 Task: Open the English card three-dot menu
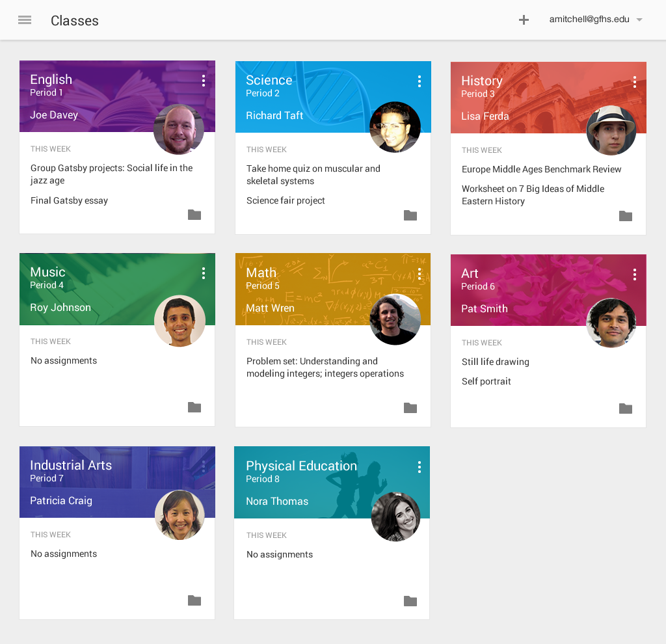pyautogui.click(x=204, y=81)
